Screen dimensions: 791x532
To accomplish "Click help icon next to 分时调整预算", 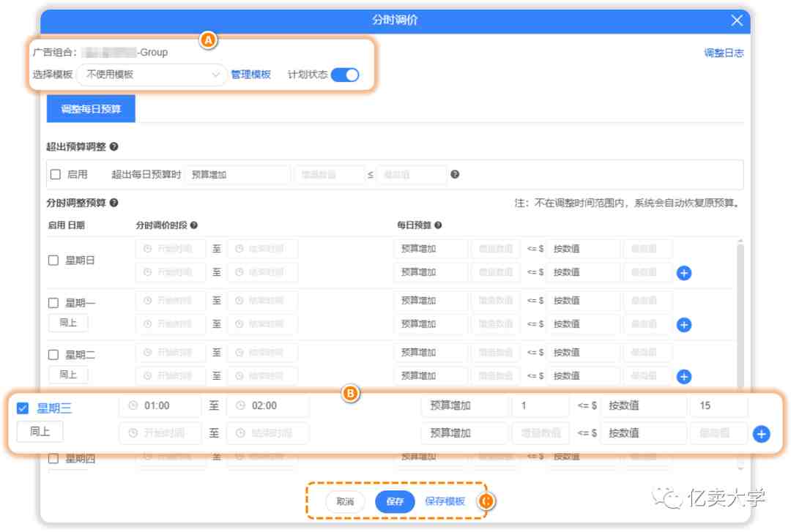I will click(x=114, y=203).
